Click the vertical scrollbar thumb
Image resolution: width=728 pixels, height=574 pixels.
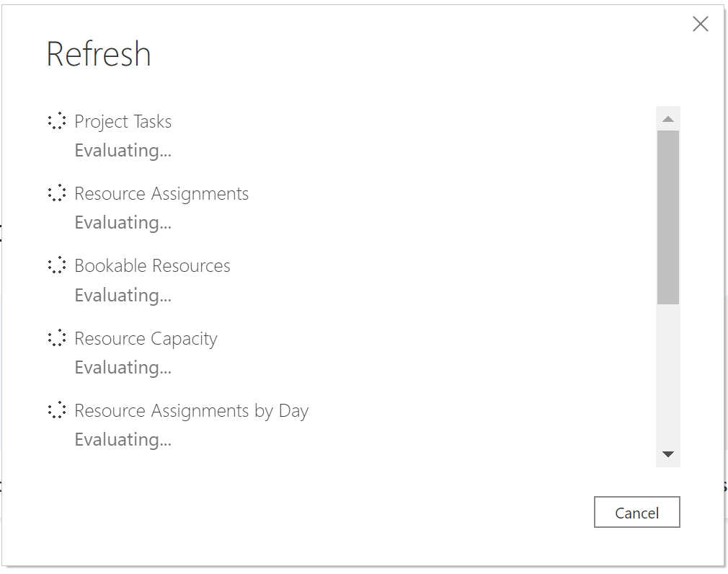(x=668, y=216)
